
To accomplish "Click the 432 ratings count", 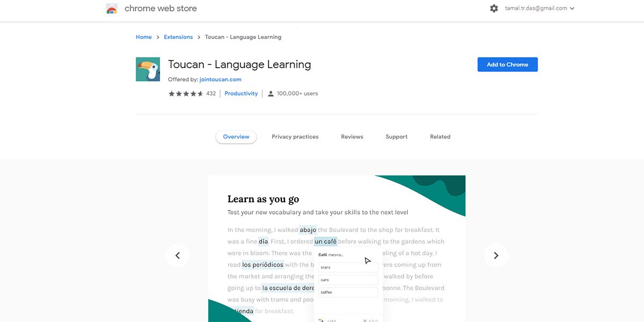I will click(x=211, y=93).
